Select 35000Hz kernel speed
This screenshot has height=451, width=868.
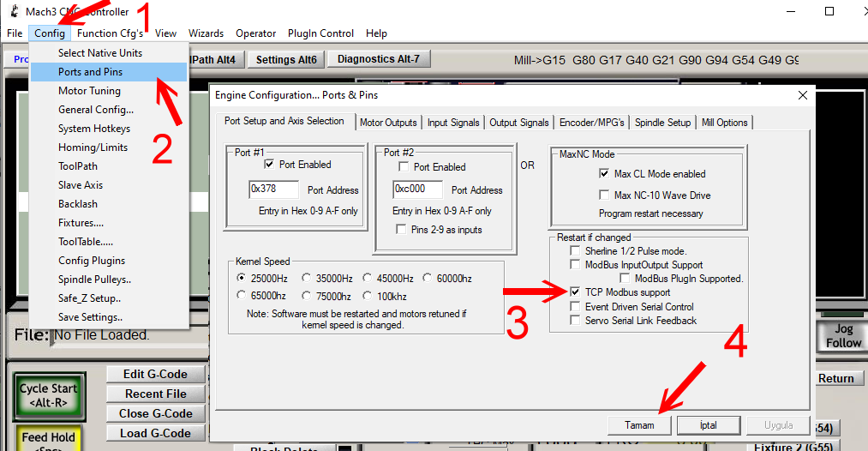tap(306, 278)
